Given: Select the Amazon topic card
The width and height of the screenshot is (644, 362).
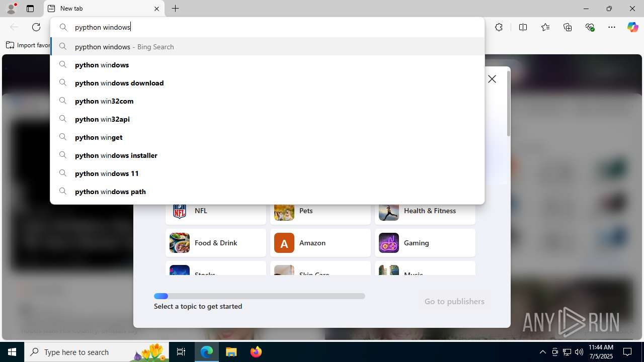Looking at the screenshot, I should (320, 243).
